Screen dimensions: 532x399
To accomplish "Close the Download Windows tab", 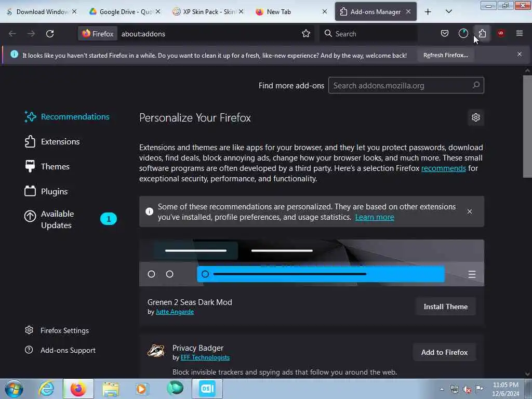I will pos(74,11).
